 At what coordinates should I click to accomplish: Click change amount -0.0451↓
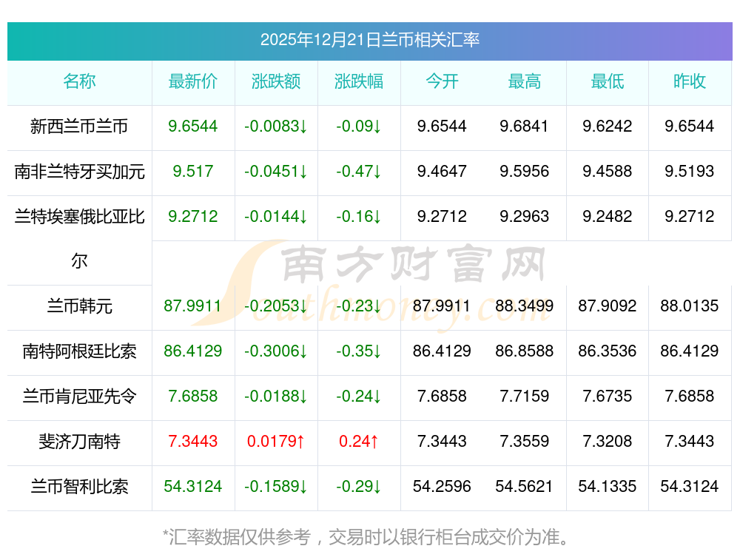pyautogui.click(x=276, y=172)
